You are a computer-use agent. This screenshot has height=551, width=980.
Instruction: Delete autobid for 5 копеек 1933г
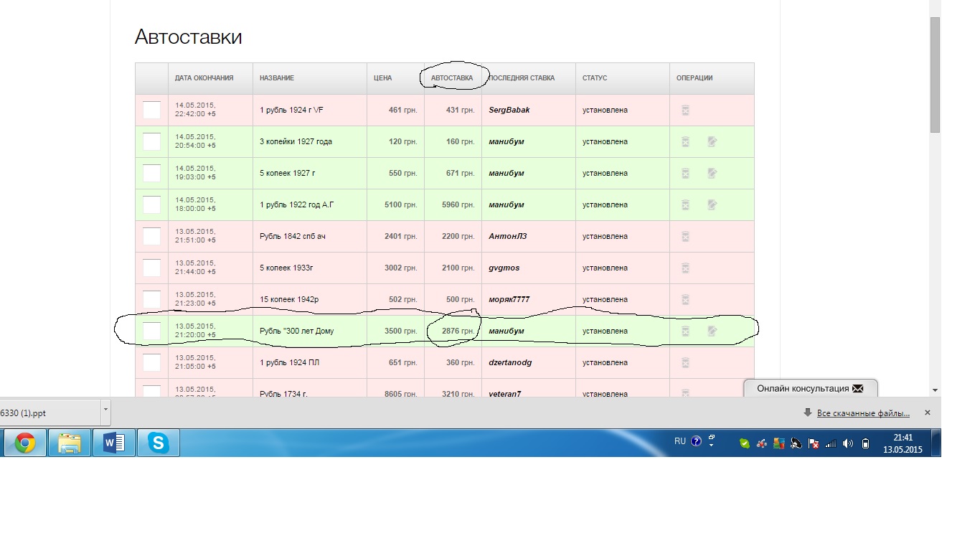coord(685,268)
